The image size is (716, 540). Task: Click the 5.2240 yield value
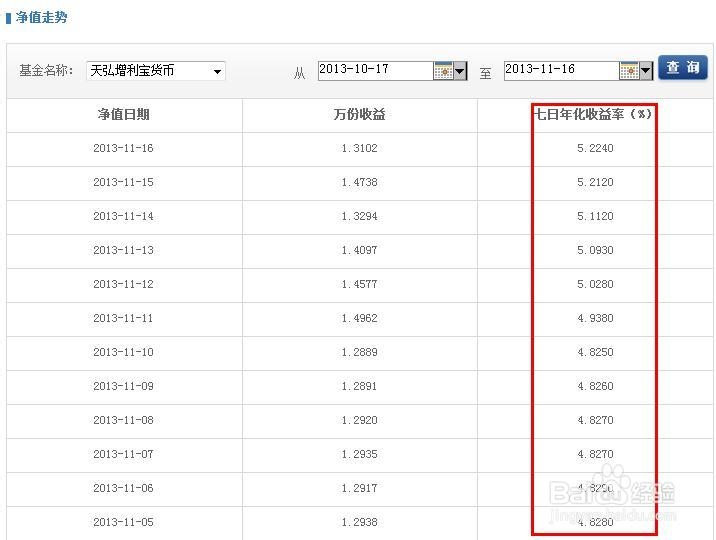(595, 148)
